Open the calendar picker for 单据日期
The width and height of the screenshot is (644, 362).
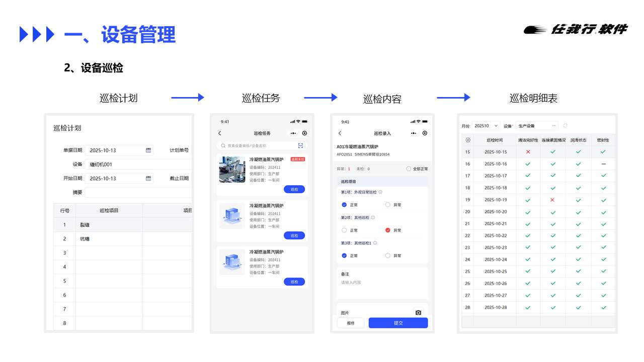pos(148,150)
